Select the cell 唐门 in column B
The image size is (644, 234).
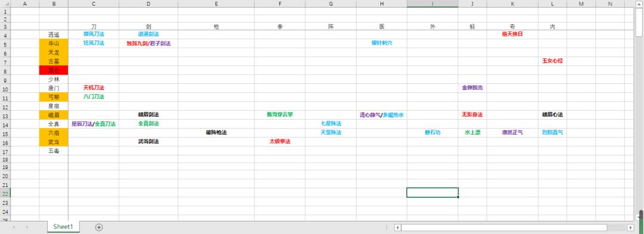[x=54, y=89]
